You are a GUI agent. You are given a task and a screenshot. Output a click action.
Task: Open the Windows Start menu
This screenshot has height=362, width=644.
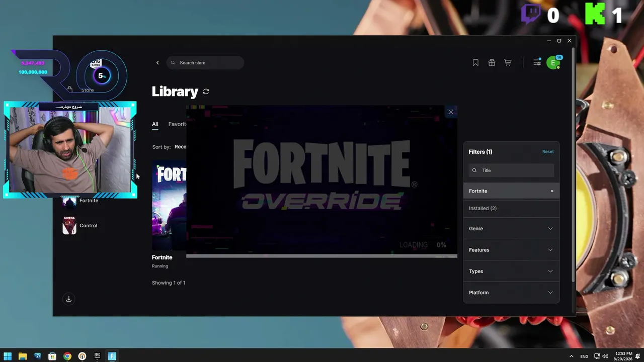[8, 356]
